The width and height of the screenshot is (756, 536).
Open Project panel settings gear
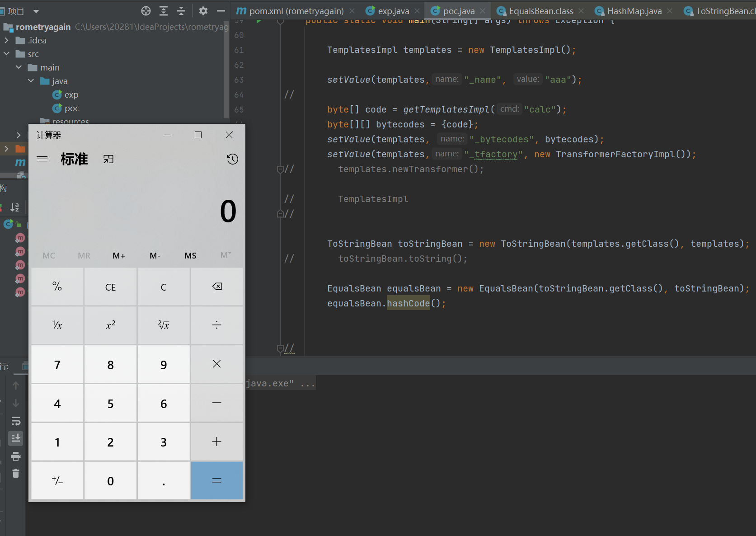[x=203, y=11]
